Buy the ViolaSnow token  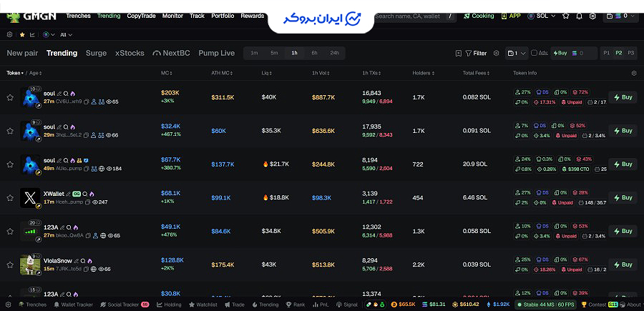(x=623, y=265)
